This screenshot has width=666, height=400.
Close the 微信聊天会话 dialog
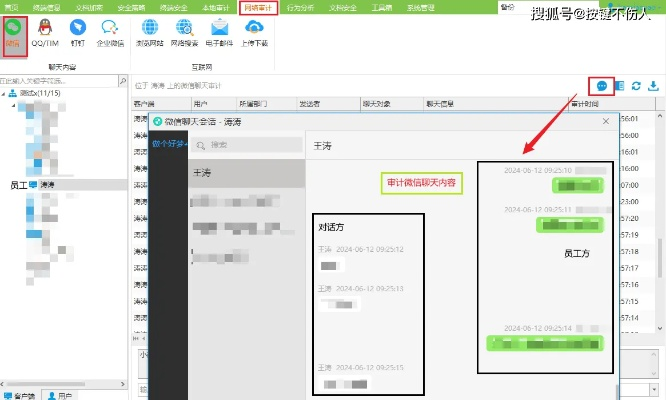pos(606,121)
